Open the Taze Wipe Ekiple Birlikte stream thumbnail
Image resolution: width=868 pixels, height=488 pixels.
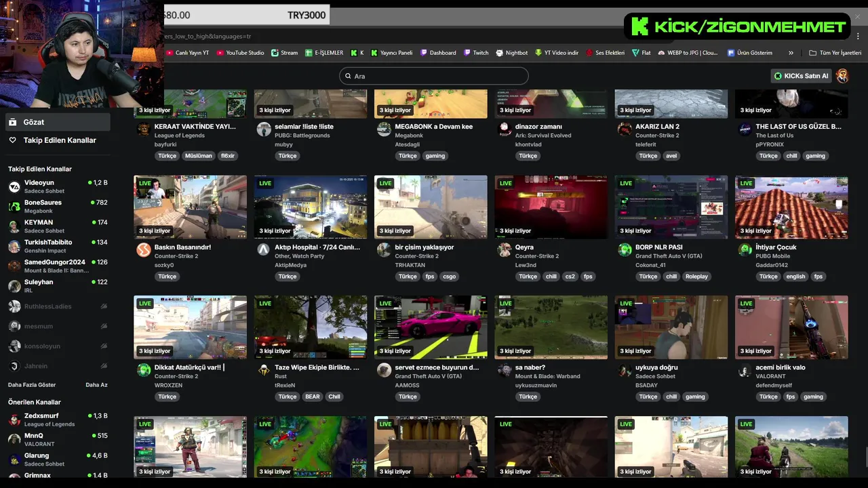[x=311, y=327]
